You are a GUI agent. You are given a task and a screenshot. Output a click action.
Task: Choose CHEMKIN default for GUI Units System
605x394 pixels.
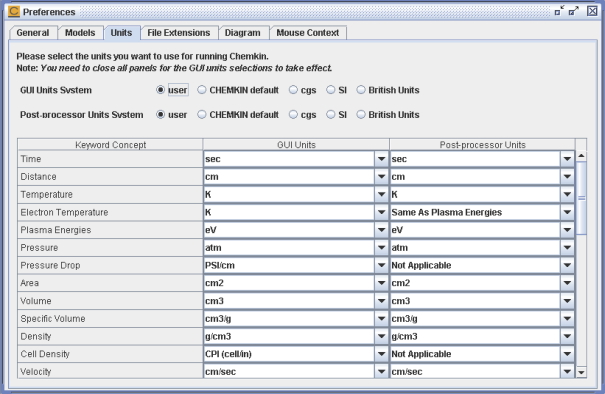click(x=238, y=90)
